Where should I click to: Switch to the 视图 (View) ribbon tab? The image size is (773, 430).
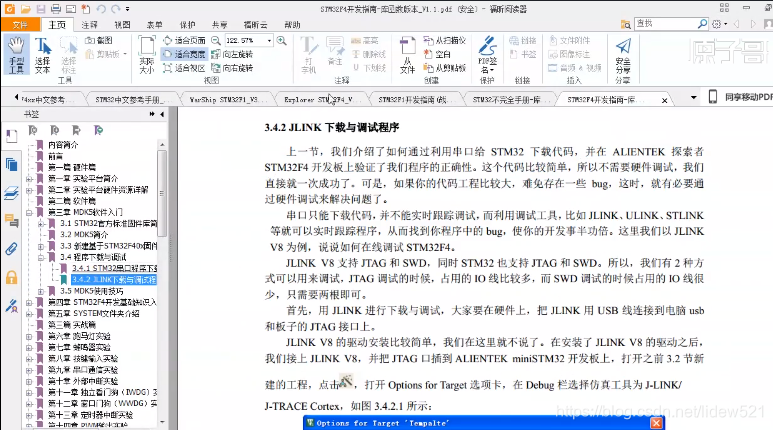pyautogui.click(x=122, y=25)
